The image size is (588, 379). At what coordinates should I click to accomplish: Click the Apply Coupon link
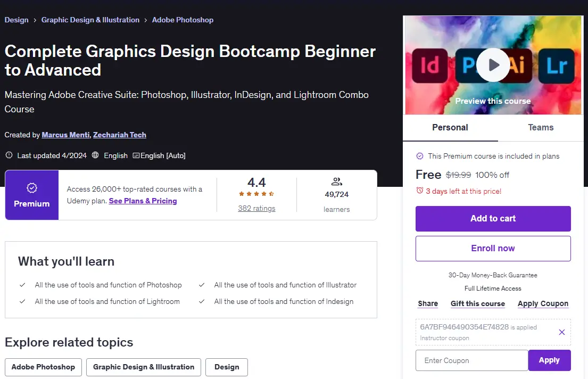pyautogui.click(x=543, y=303)
